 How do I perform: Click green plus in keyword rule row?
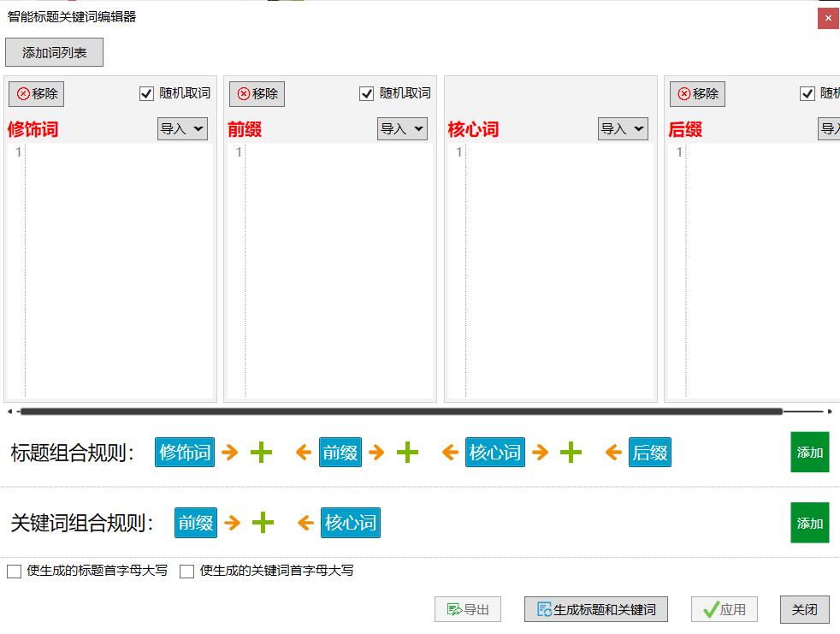point(263,523)
